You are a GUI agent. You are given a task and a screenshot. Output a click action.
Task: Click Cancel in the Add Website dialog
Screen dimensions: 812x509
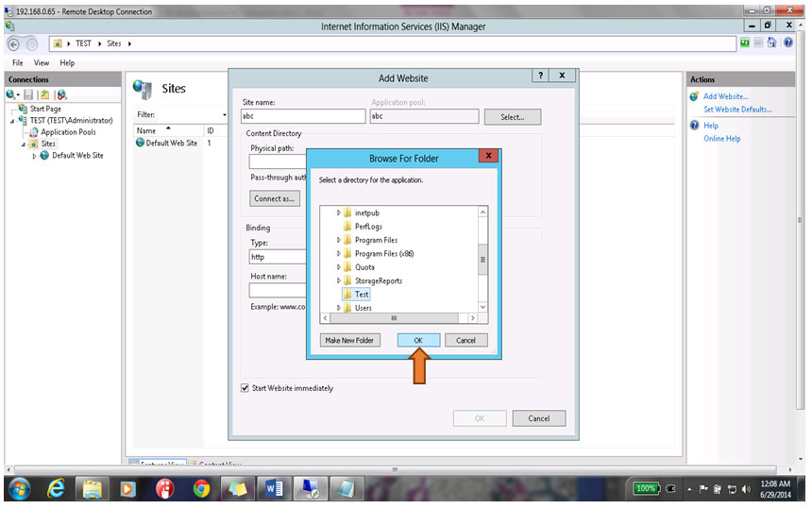click(x=538, y=418)
